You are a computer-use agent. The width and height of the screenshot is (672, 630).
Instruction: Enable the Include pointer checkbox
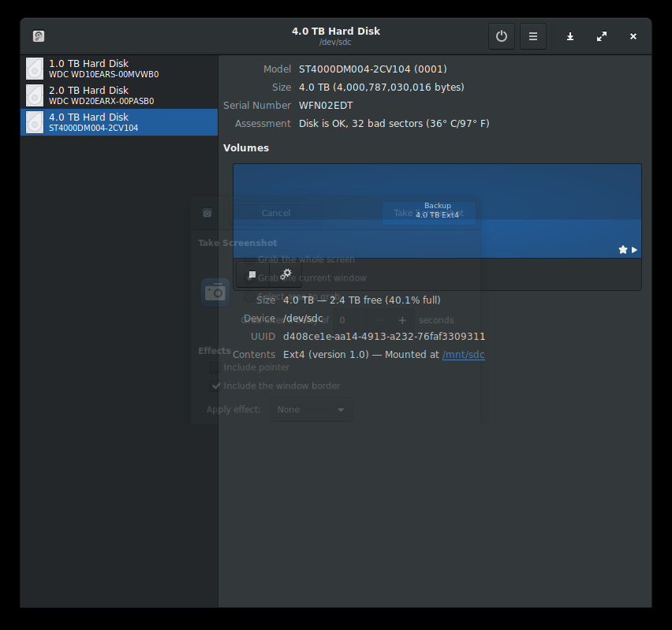[x=216, y=367]
